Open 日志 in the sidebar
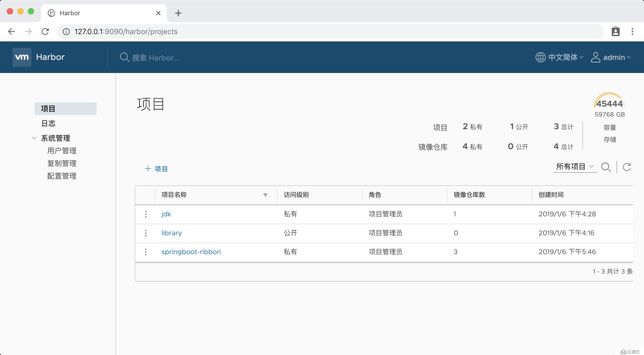The image size is (644, 355). [49, 123]
